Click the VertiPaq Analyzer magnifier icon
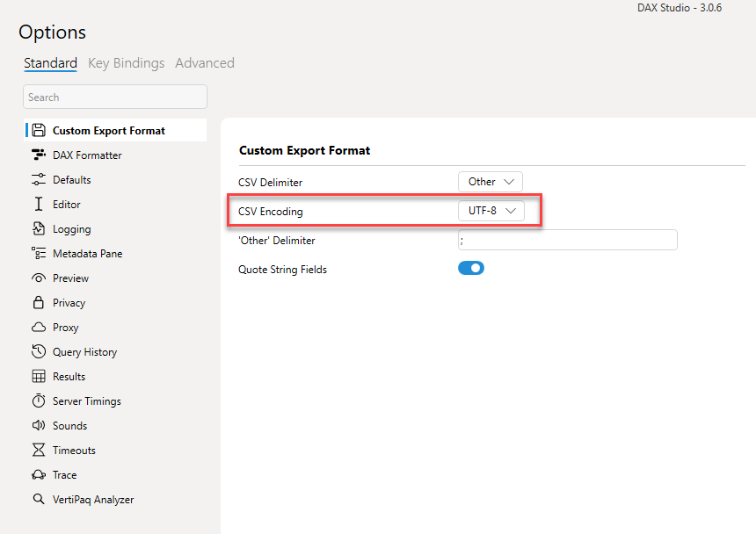The image size is (756, 534). pyautogui.click(x=39, y=499)
